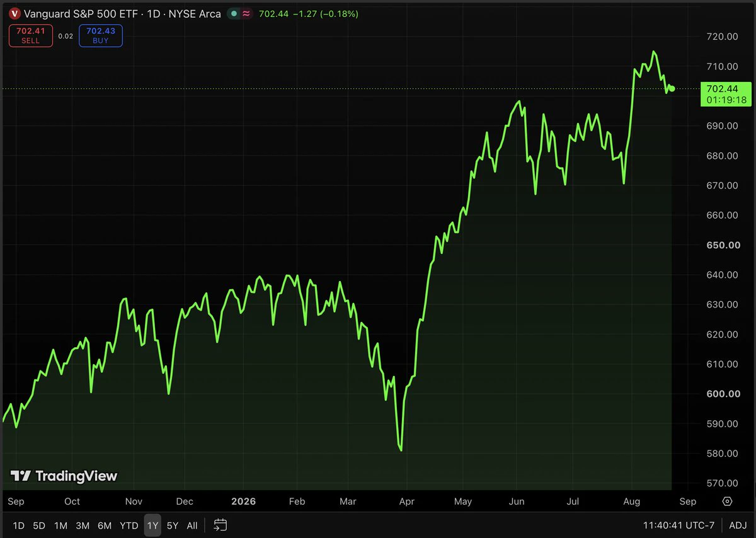Click the 570.00 price axis label
This screenshot has height=538, width=756.
tap(723, 483)
